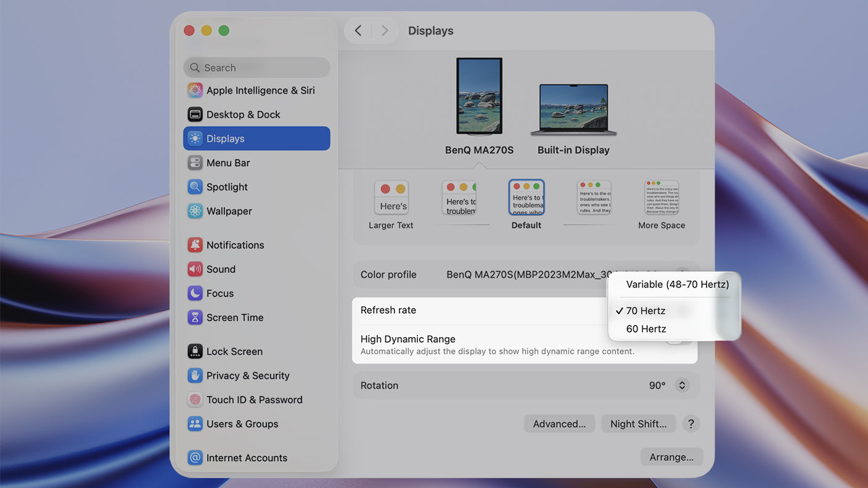Screen dimensions: 868x488
Task: Select the Built-in Display laptop thumbnail
Action: [573, 110]
